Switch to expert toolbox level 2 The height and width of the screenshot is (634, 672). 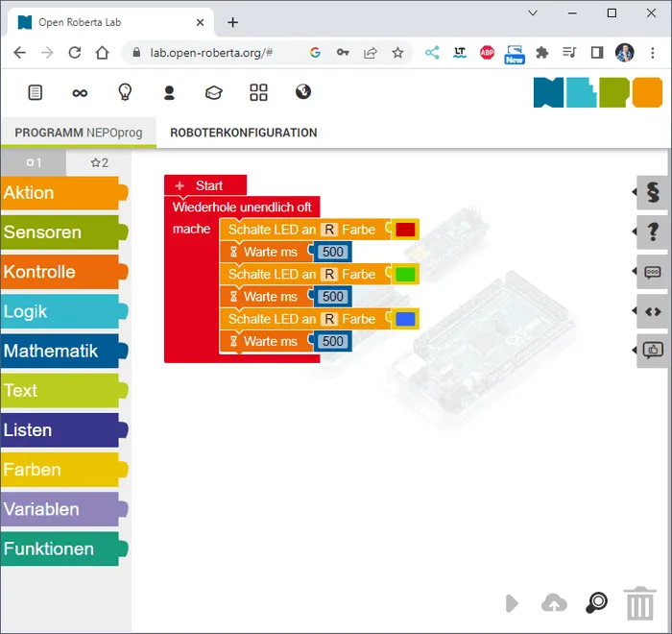(99, 163)
